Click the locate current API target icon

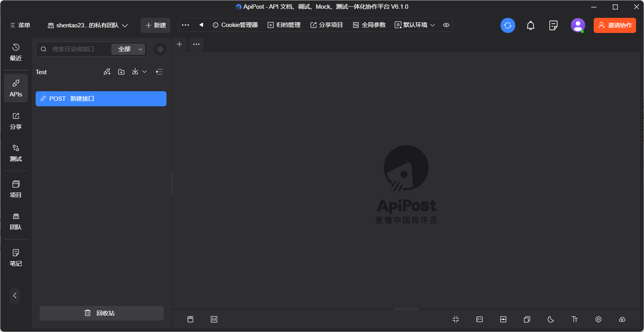160,49
